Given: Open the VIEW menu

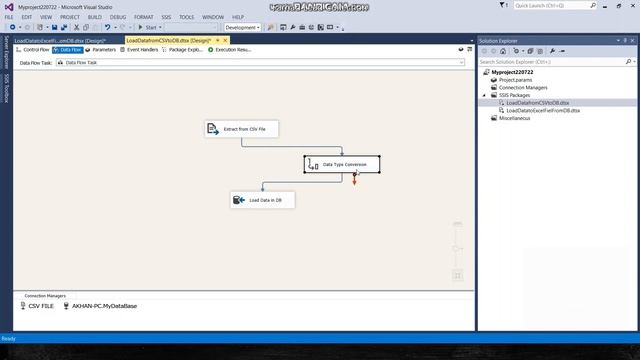Looking at the screenshot, I should pyautogui.click(x=46, y=17).
